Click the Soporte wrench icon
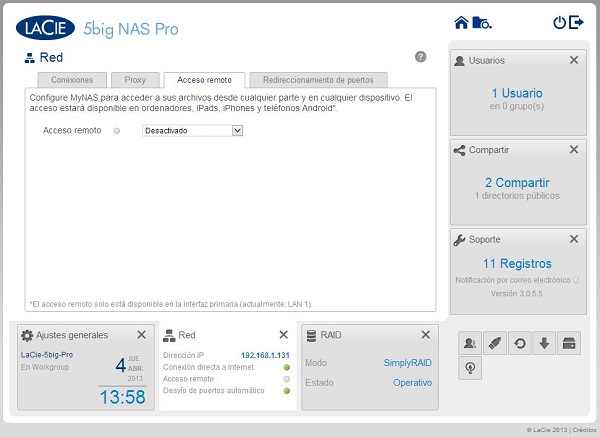The width and height of the screenshot is (600, 437). (x=459, y=240)
